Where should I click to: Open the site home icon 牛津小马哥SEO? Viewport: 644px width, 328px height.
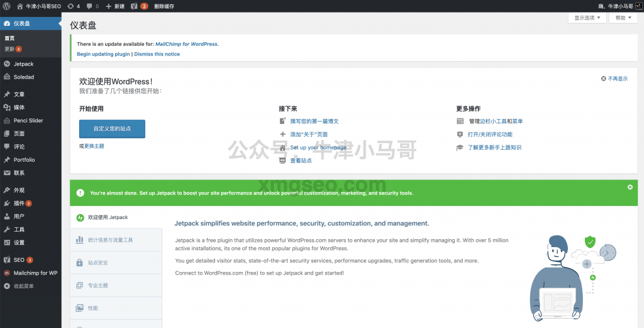pyautogui.click(x=39, y=6)
